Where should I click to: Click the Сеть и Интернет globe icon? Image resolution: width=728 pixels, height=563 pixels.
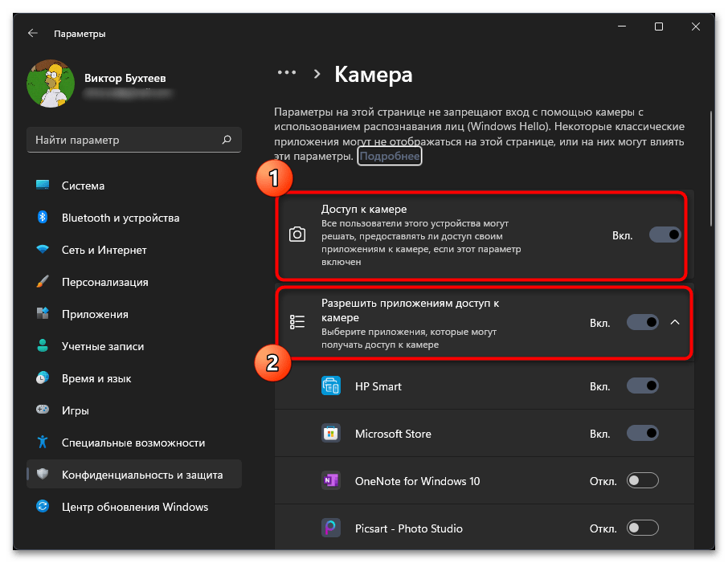(x=42, y=250)
